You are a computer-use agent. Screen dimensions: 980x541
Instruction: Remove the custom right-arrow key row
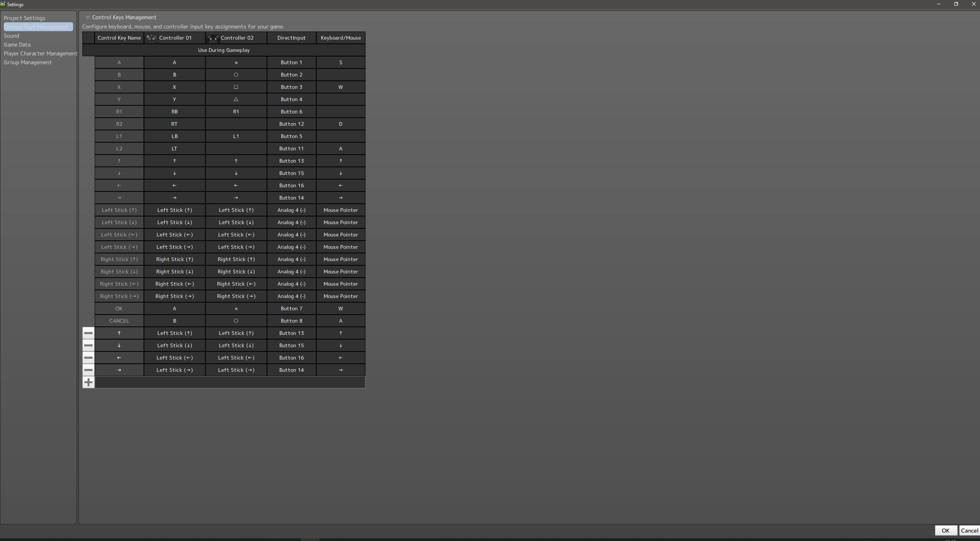coord(88,370)
